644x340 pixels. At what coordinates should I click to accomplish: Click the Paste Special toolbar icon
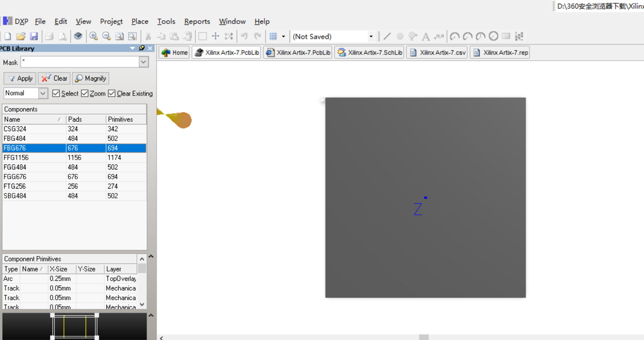[x=187, y=36]
